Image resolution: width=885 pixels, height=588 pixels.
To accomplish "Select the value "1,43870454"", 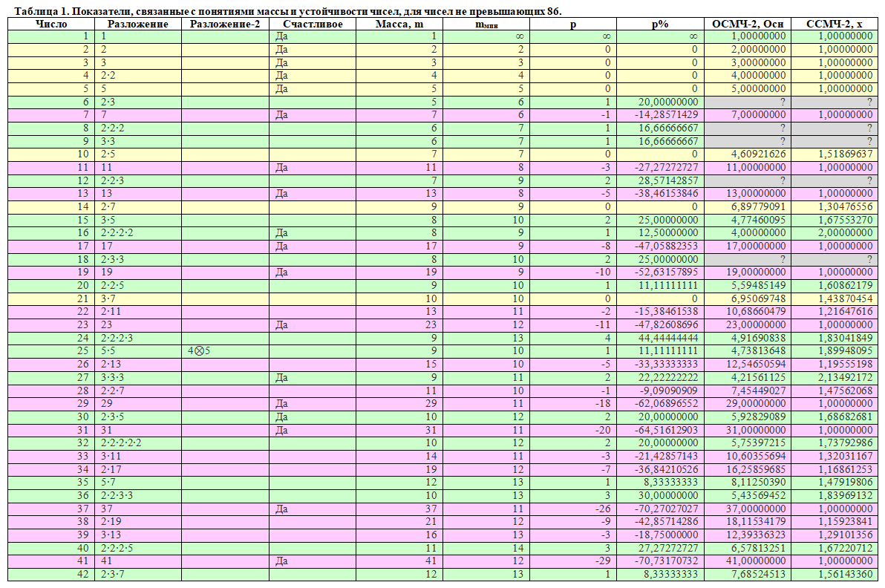I will (x=846, y=298).
